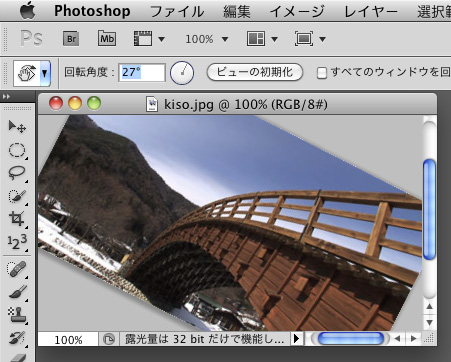Viewport: 451px width, 362px height.
Task: Select the Move tool
Action: 17,127
